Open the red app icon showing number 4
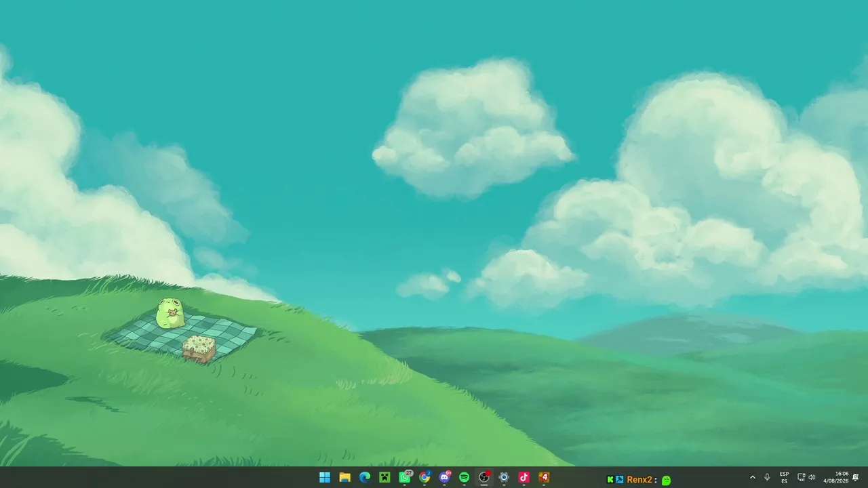 pos(544,477)
